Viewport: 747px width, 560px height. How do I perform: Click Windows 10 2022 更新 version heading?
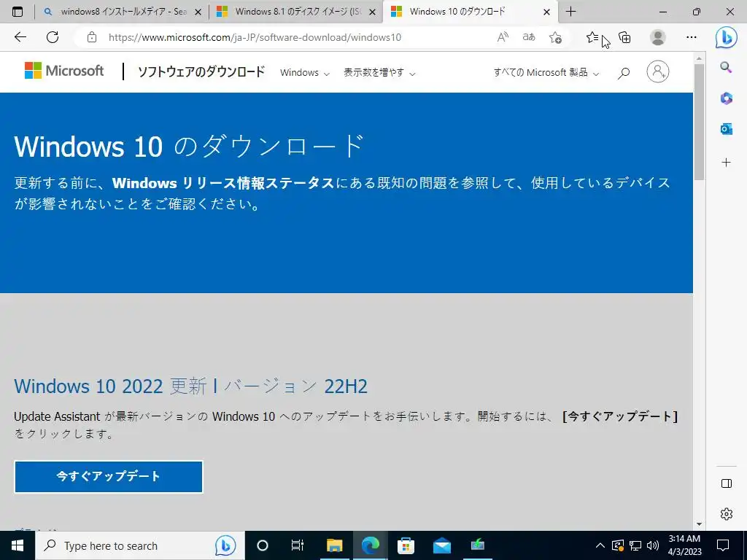point(190,386)
